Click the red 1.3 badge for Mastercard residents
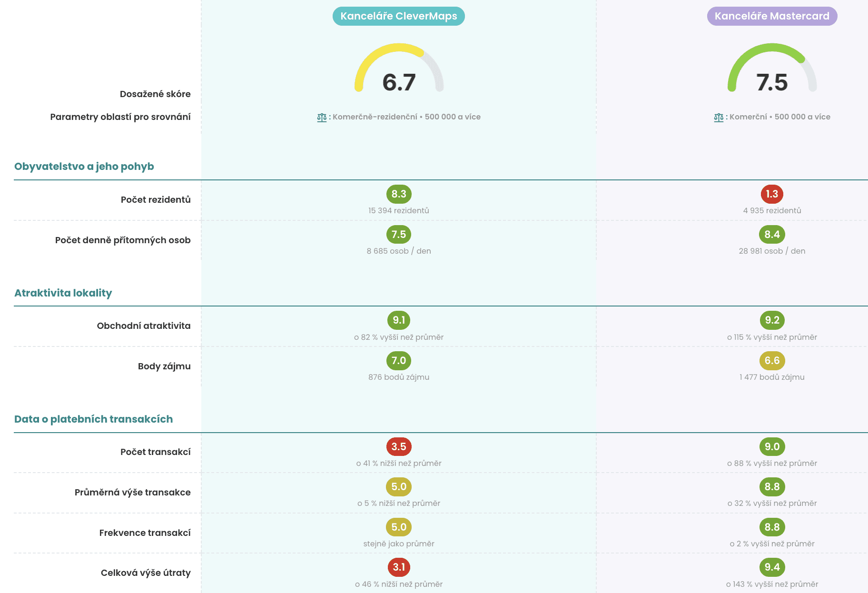This screenshot has height=593, width=868. pyautogui.click(x=772, y=194)
